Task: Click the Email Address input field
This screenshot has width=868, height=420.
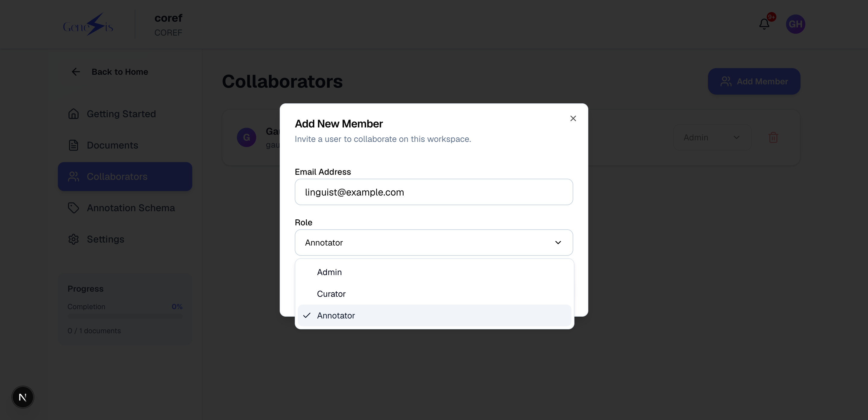Action: [434, 192]
